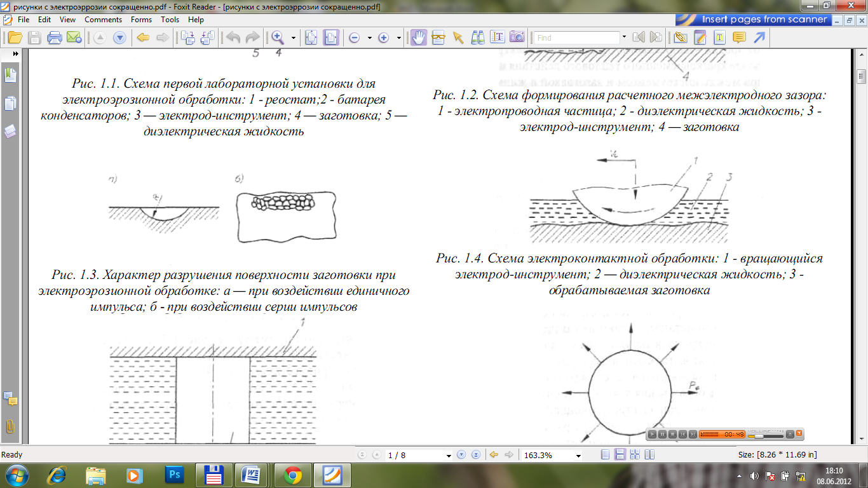Select the blue Arrow drawing tool
Image resolution: width=868 pixels, height=488 pixels.
(758, 37)
